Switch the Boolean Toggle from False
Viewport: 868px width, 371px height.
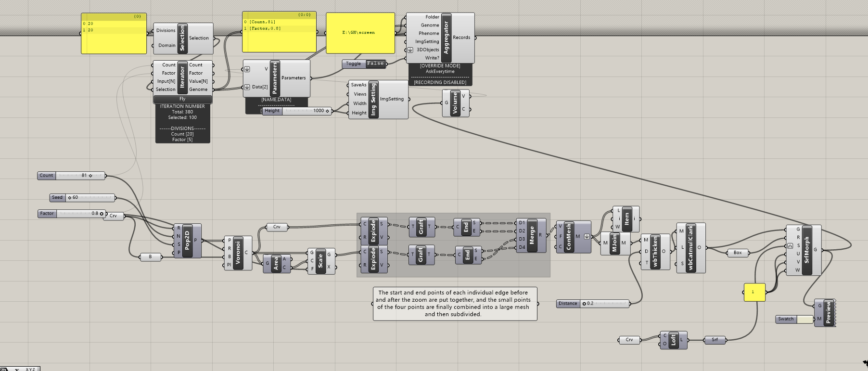click(375, 64)
